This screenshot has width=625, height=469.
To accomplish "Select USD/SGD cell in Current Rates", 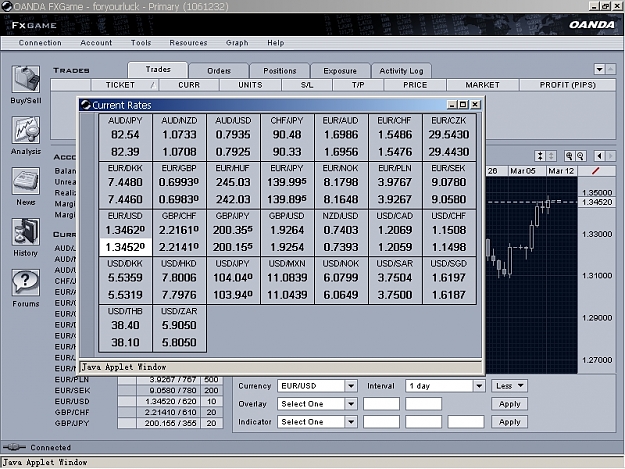I will [x=449, y=281].
